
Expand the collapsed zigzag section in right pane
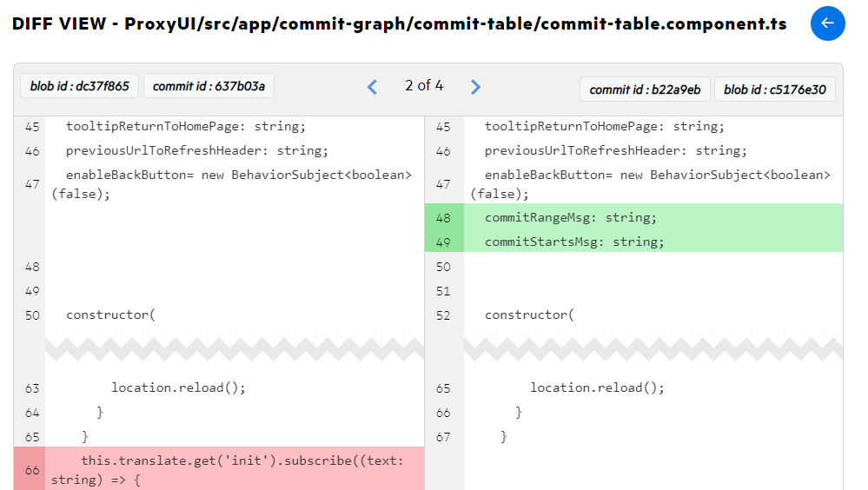(x=653, y=349)
